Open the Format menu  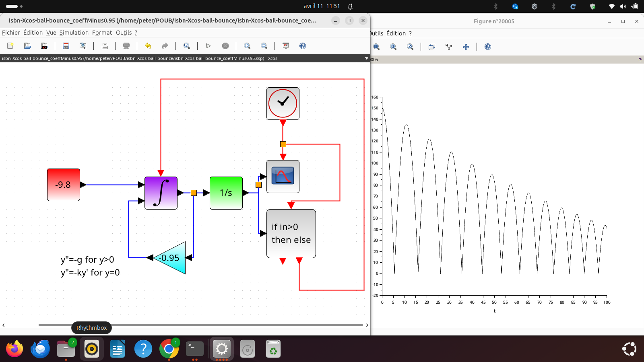pyautogui.click(x=102, y=33)
